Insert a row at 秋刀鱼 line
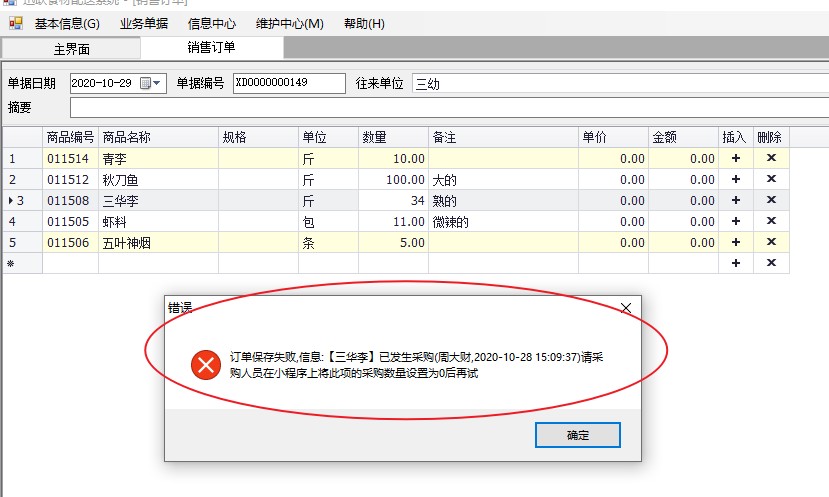The image size is (829, 497). 735,179
